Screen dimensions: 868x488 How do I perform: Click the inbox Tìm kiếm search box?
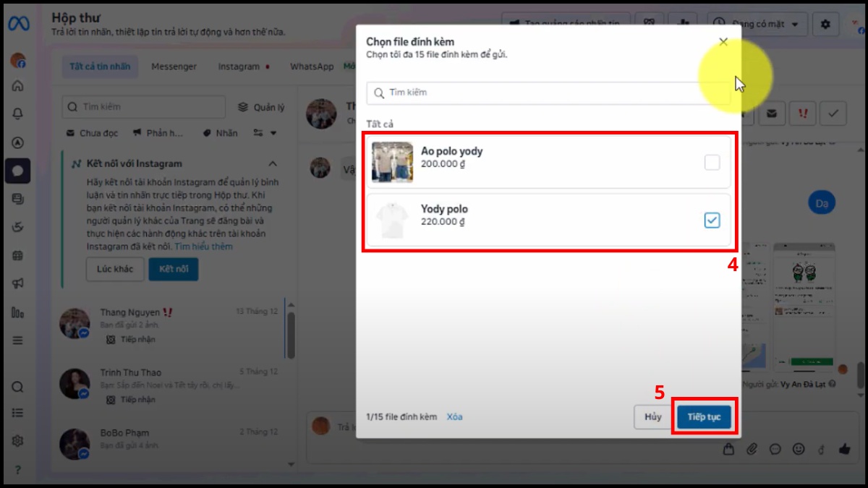(144, 107)
